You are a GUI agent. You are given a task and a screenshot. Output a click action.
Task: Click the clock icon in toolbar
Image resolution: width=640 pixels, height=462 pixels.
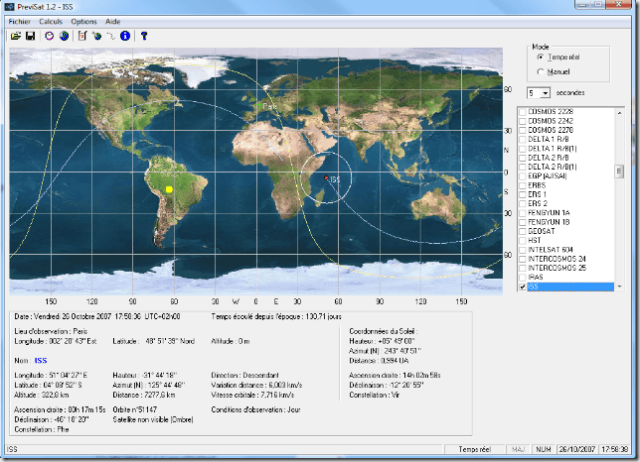click(x=50, y=36)
